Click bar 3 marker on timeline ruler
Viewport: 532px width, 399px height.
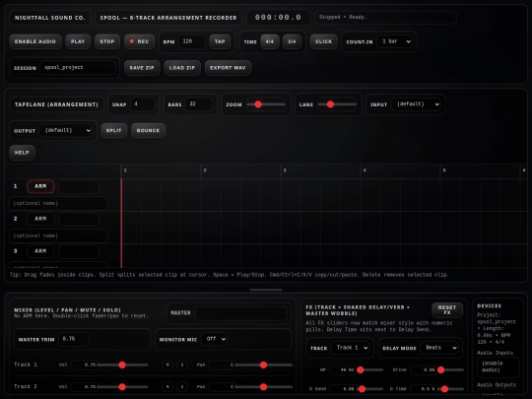[x=285, y=170]
